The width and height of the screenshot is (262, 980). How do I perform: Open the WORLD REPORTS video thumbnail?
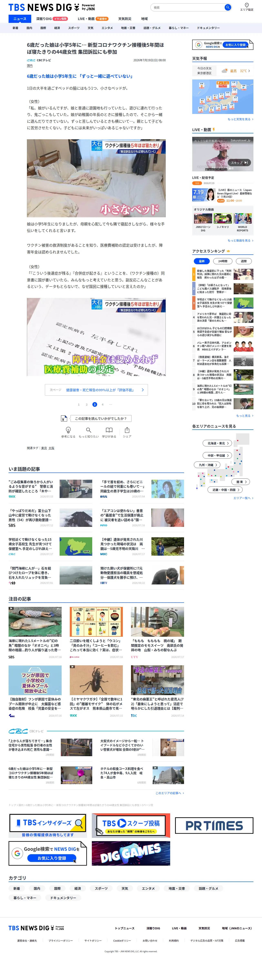click(x=243, y=218)
